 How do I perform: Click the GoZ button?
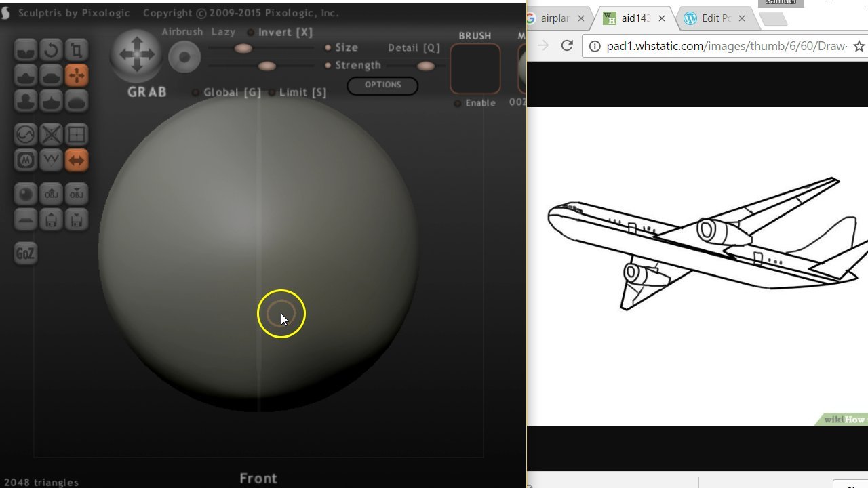coord(25,253)
